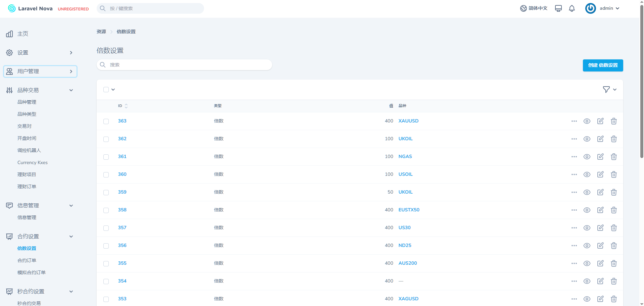Delete the XAGUSD row 353
This screenshot has height=306, width=644.
(614, 299)
